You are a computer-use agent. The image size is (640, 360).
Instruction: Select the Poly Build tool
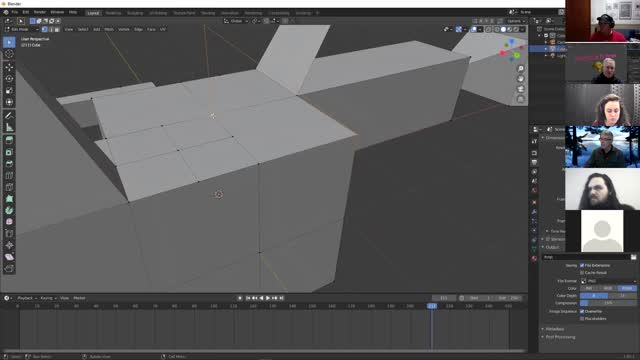pos(9,199)
